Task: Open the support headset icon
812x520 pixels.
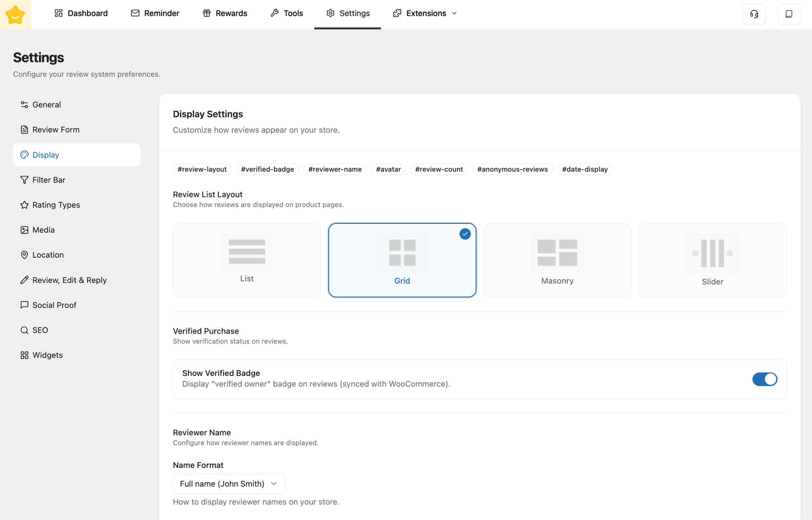Action: [754, 14]
